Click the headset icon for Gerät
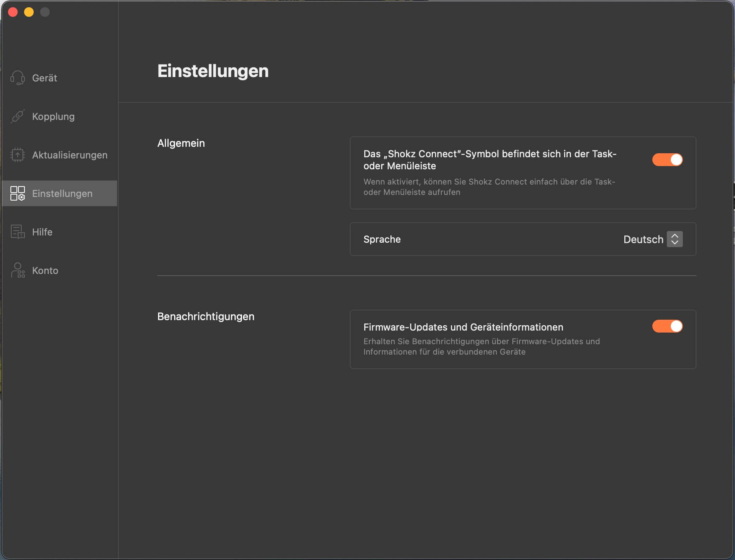 (x=18, y=78)
